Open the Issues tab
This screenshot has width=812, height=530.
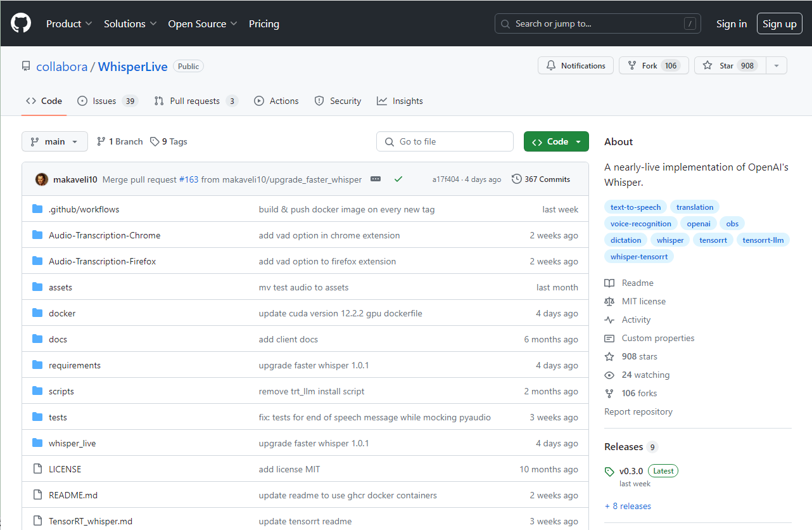tap(108, 101)
